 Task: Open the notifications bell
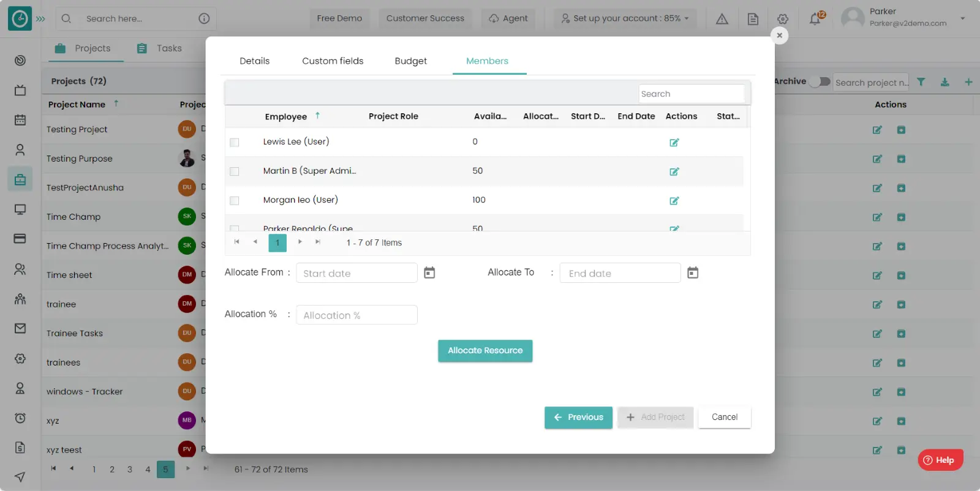coord(815,19)
